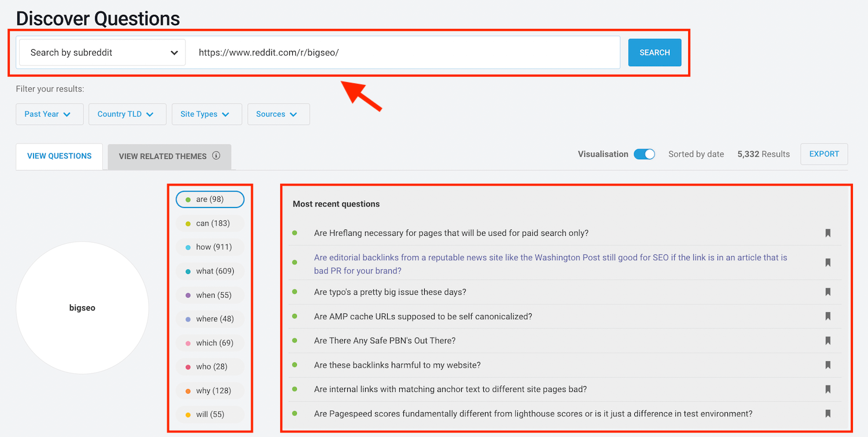Bookmark the AMP cache URLs question
The image size is (868, 437).
coord(828,316)
